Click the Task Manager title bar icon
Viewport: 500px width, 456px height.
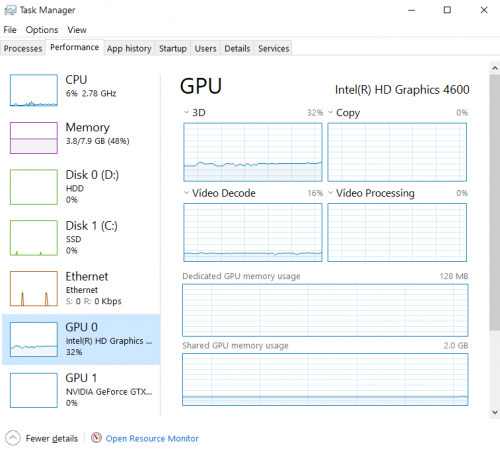tap(10, 10)
